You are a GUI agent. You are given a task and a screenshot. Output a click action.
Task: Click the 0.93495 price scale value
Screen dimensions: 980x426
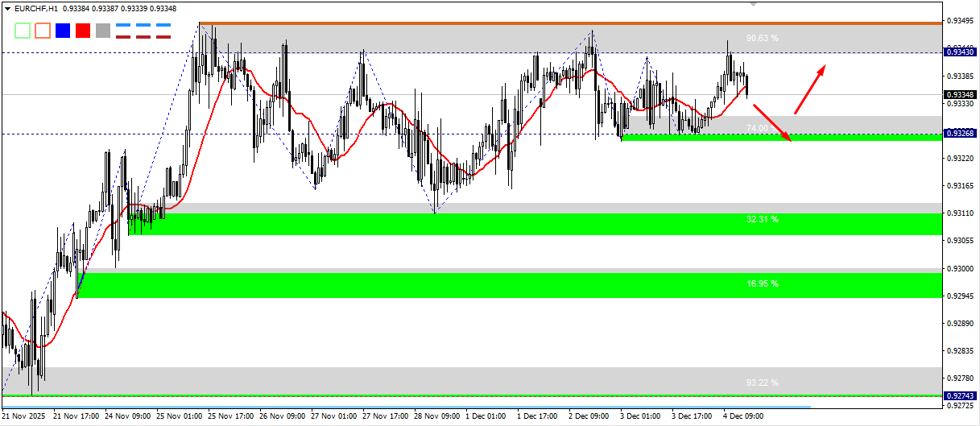click(960, 21)
